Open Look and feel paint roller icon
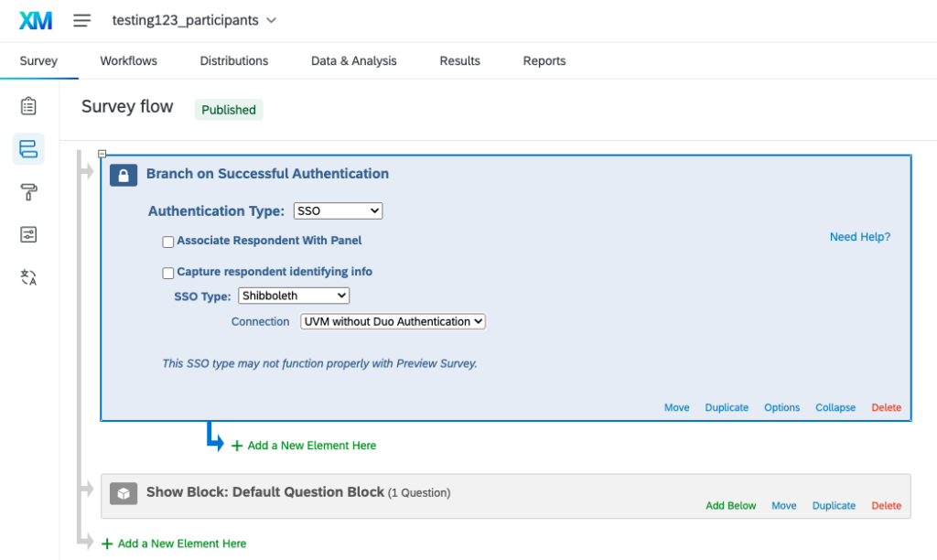937x560 pixels. point(27,191)
